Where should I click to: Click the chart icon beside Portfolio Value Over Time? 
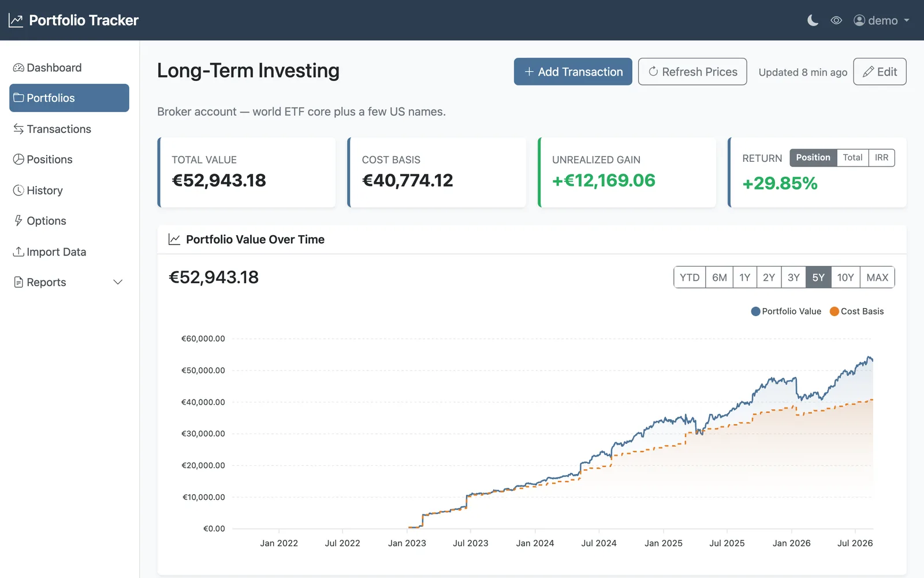174,239
